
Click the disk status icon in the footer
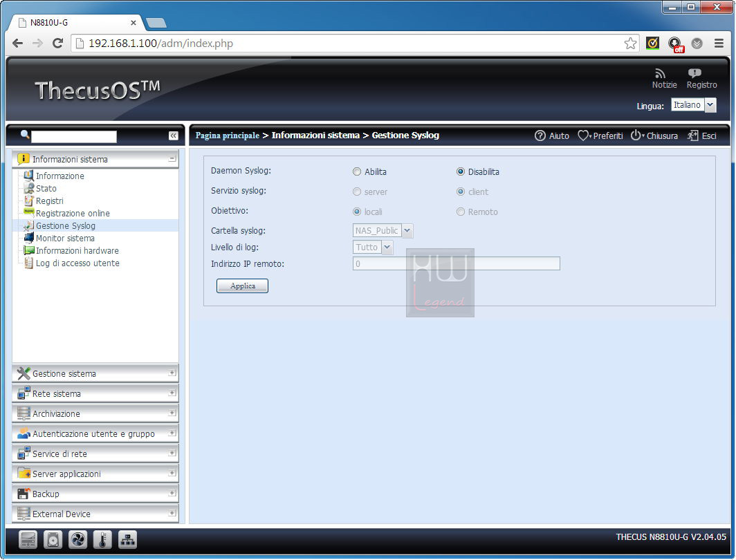point(53,540)
